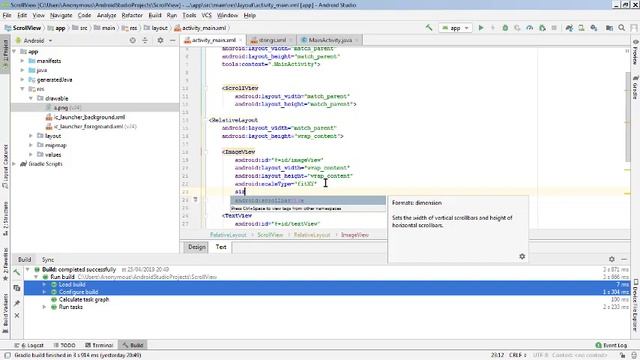The width and height of the screenshot is (640, 360).
Task: Open the Navigate menu
Action: (x=61, y=15)
